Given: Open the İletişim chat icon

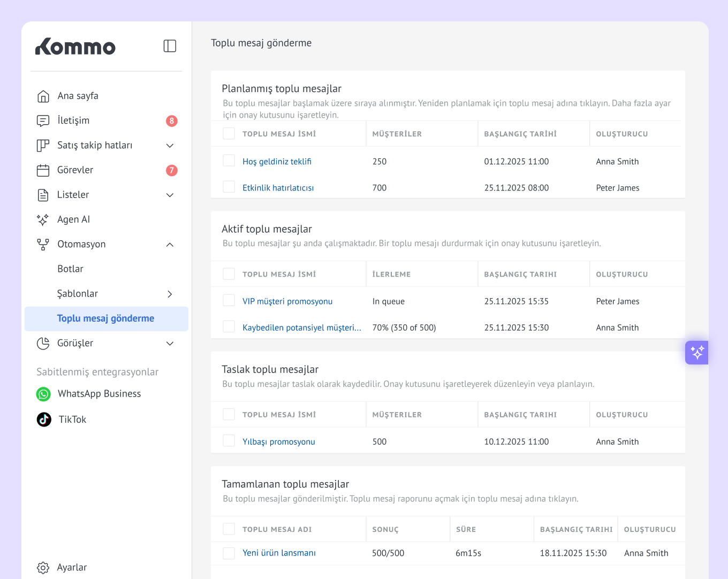Looking at the screenshot, I should [43, 121].
